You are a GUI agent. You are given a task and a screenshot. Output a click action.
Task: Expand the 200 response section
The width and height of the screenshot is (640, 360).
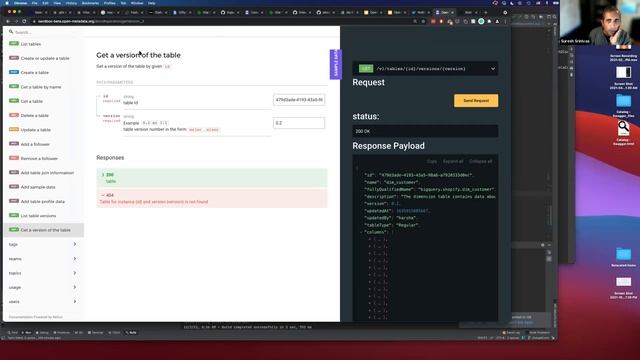pyautogui.click(x=212, y=178)
